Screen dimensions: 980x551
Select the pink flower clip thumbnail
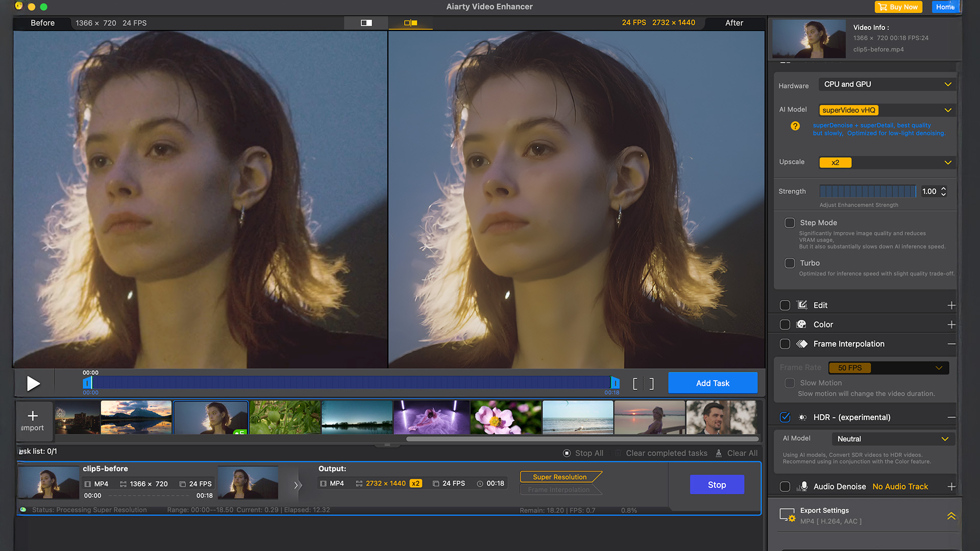[505, 417]
